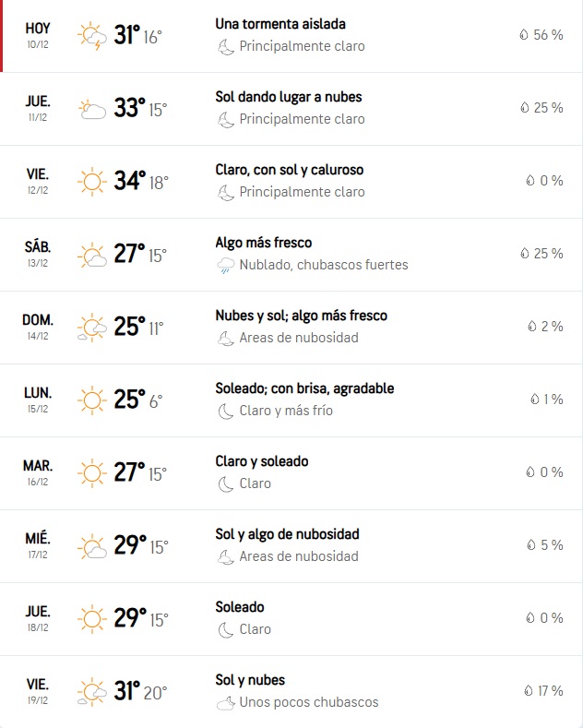Click the thunderstorm icon for HOY 10/12
Viewport: 583px width, 728px height.
pyautogui.click(x=92, y=36)
